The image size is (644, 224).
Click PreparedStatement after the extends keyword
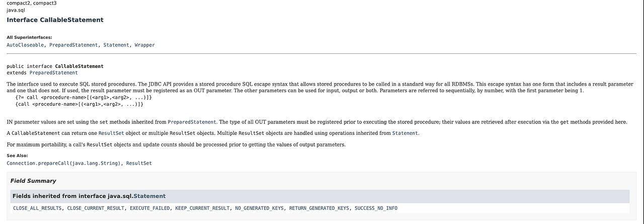pos(53,73)
